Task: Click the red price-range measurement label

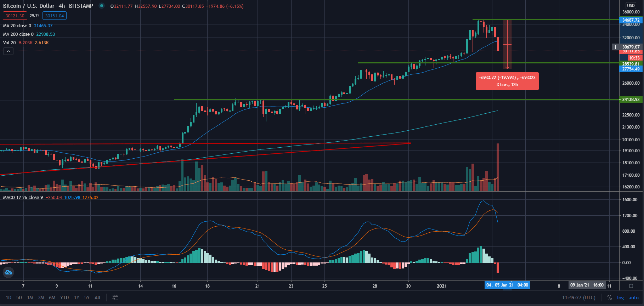Action: pyautogui.click(x=507, y=81)
